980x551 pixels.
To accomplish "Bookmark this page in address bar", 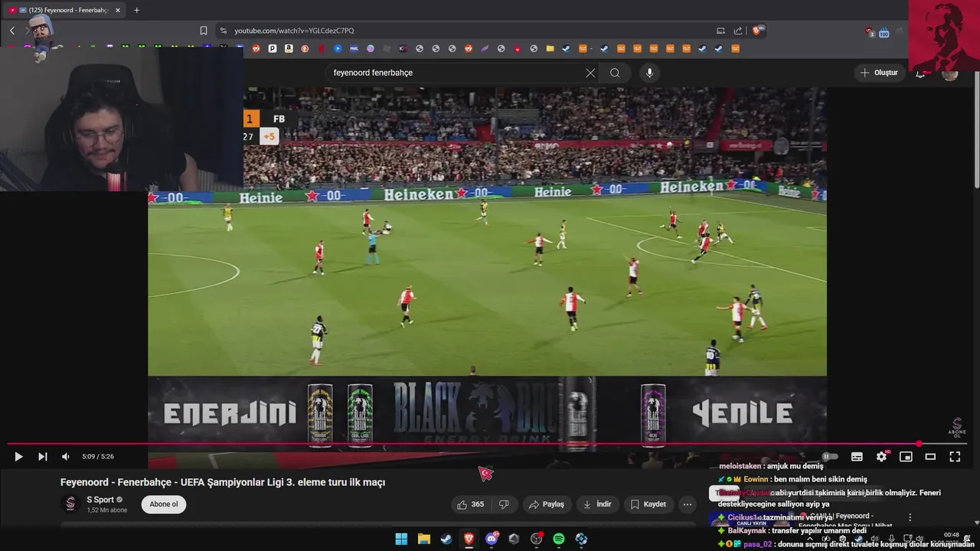I will [x=204, y=31].
